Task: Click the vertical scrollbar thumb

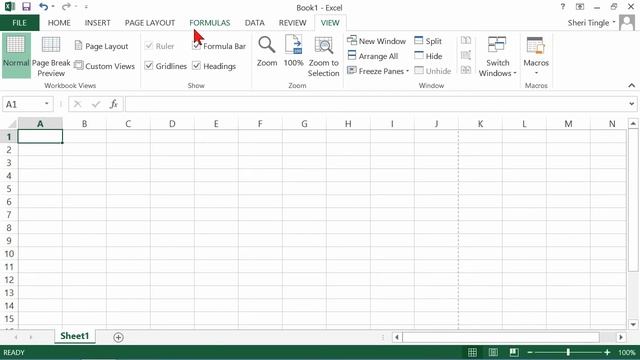Action: (633, 200)
